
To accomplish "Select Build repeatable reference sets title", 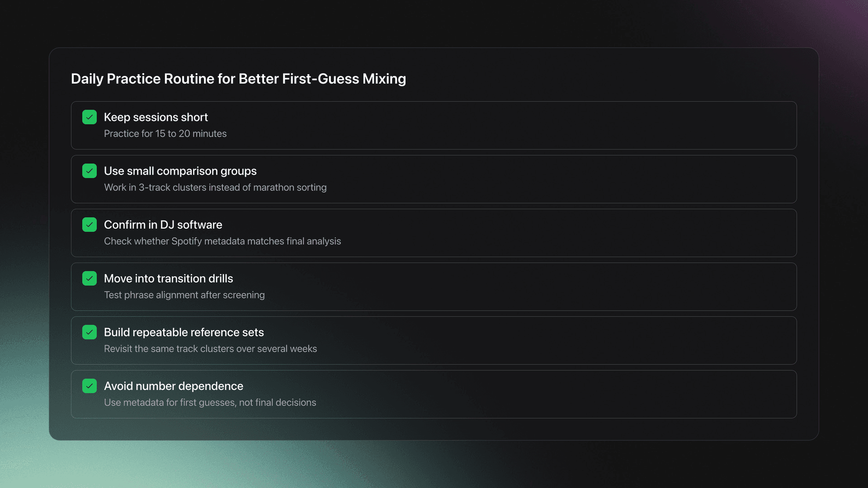I will coord(184,332).
